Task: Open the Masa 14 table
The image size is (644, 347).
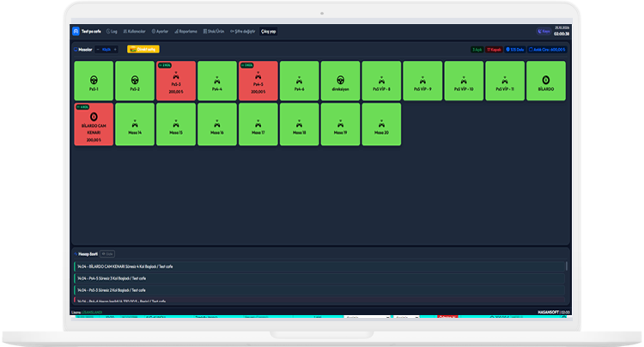Action: tap(135, 124)
